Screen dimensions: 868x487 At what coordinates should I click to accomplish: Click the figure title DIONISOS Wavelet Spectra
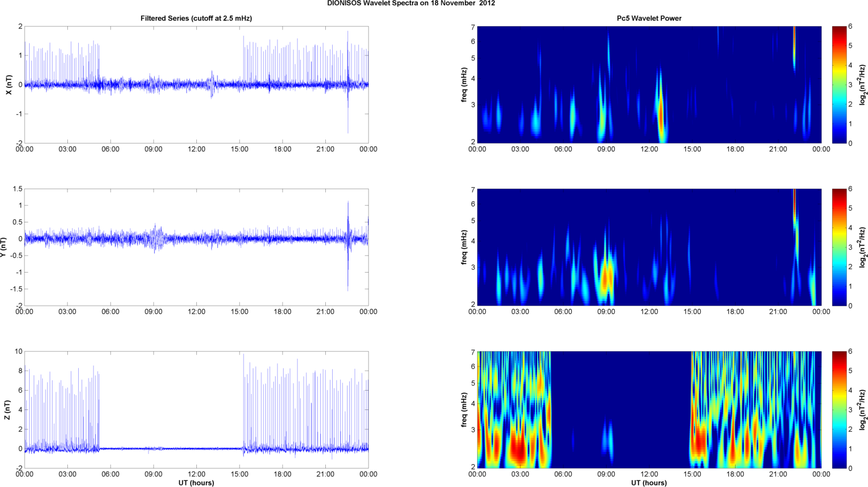411,3
